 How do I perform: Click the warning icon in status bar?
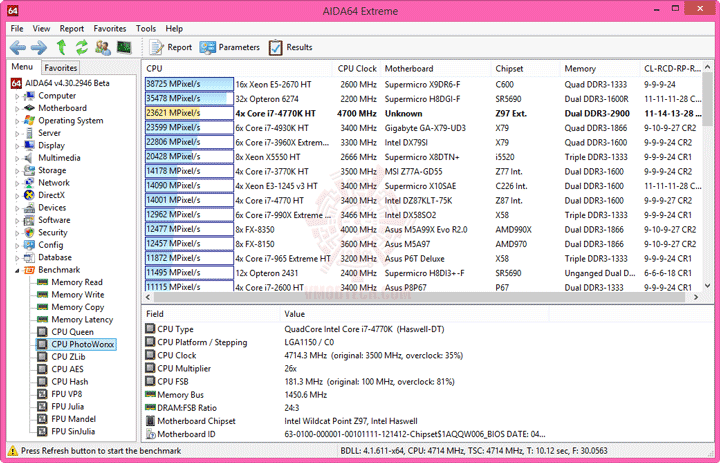[13, 451]
